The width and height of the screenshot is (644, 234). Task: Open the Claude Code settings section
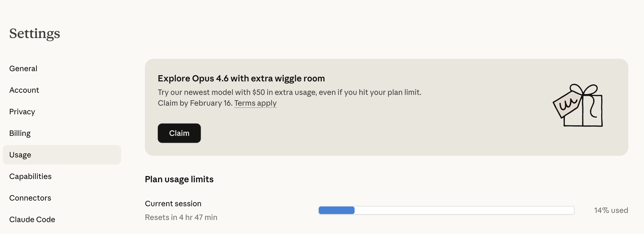32,219
